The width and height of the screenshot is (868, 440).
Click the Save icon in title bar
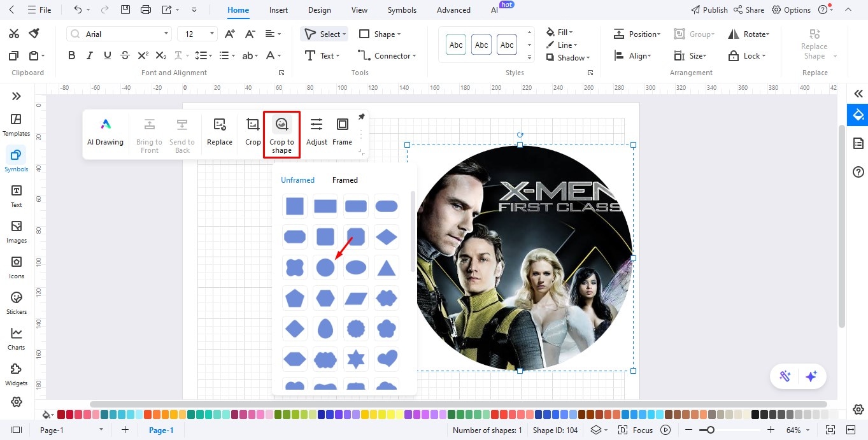click(125, 10)
